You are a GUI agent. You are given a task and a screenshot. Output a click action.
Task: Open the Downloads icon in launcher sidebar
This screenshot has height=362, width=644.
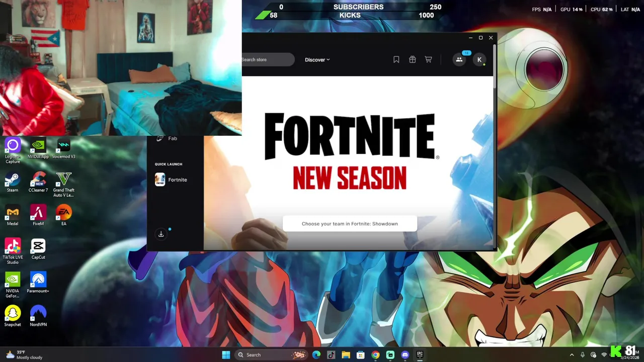pyautogui.click(x=161, y=234)
